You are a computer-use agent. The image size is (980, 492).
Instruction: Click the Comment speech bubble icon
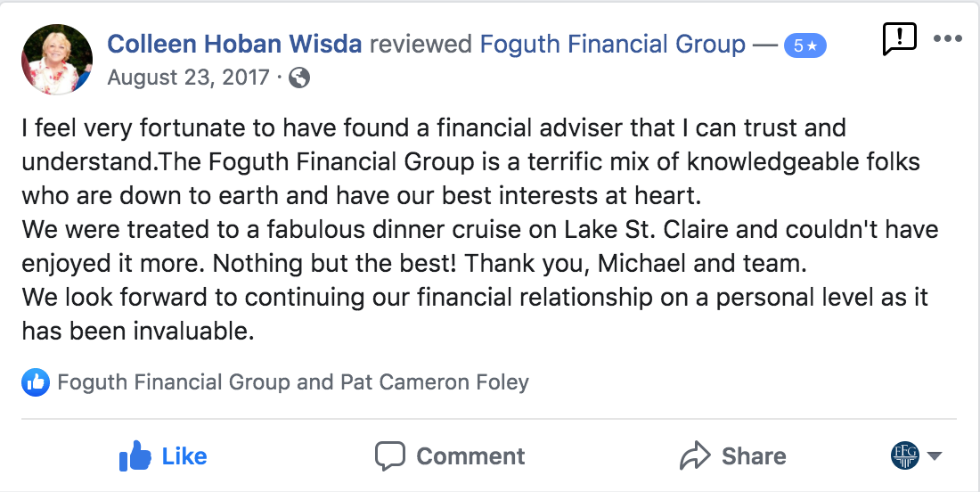[390, 456]
